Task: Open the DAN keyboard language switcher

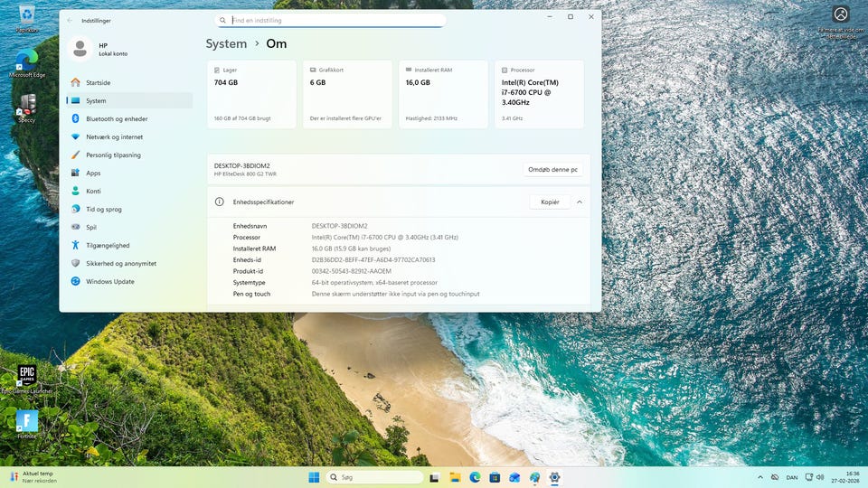Action: coord(792,477)
